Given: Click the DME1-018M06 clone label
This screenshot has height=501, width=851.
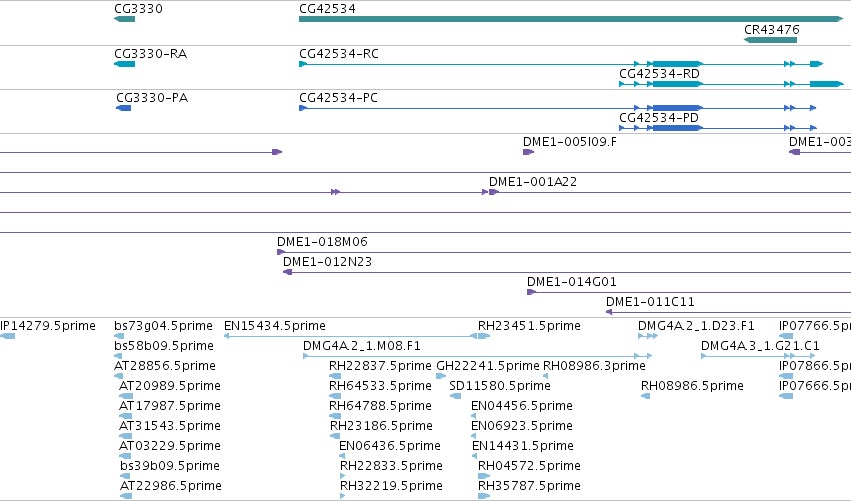Looking at the screenshot, I should [x=322, y=242].
